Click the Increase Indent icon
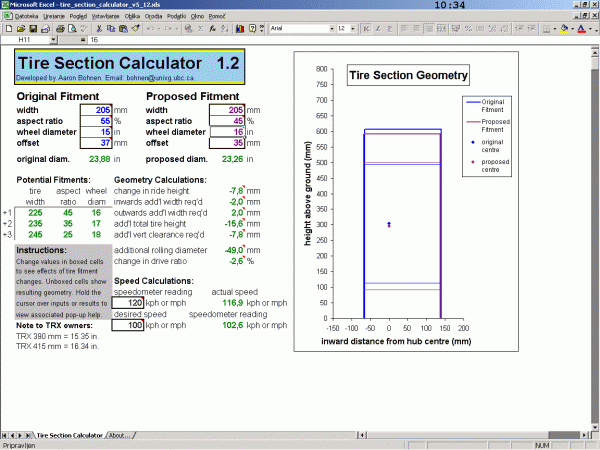The height and width of the screenshot is (450, 600). pyautogui.click(x=532, y=28)
